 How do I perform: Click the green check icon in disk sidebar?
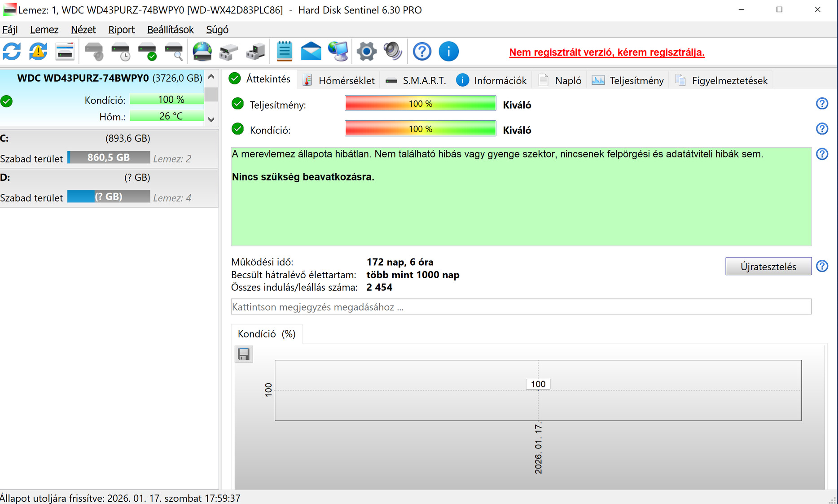pos(6,101)
